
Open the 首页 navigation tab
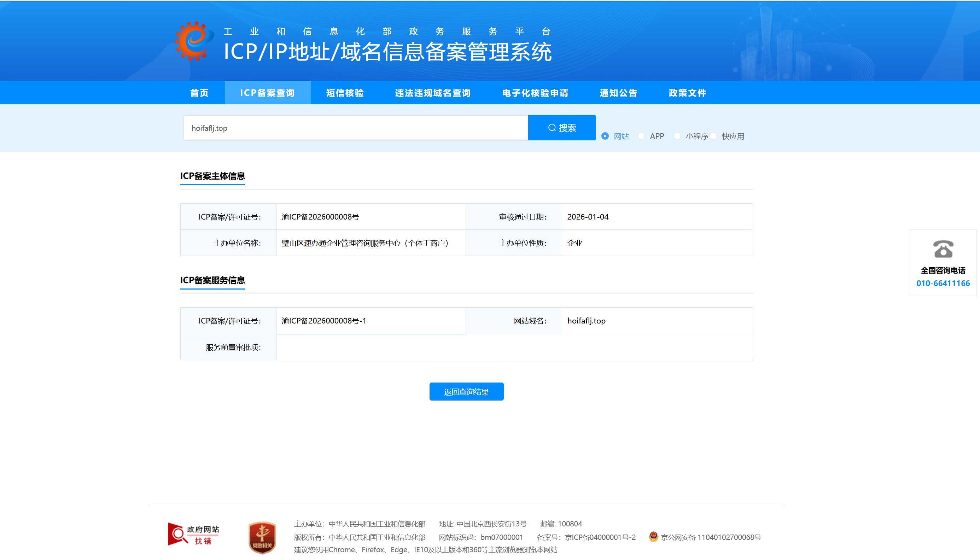point(199,93)
